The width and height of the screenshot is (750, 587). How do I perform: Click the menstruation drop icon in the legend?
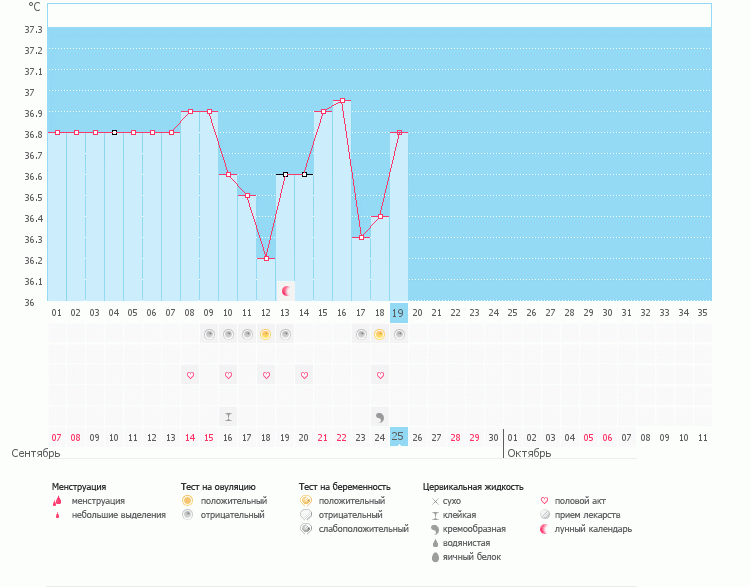[57, 501]
